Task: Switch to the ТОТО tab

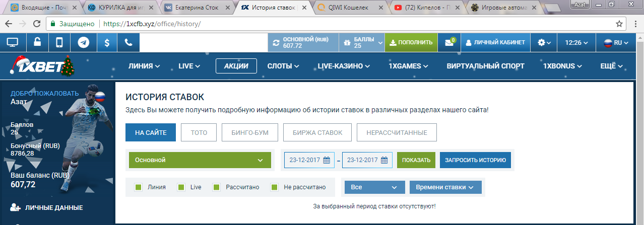Action: click(199, 133)
